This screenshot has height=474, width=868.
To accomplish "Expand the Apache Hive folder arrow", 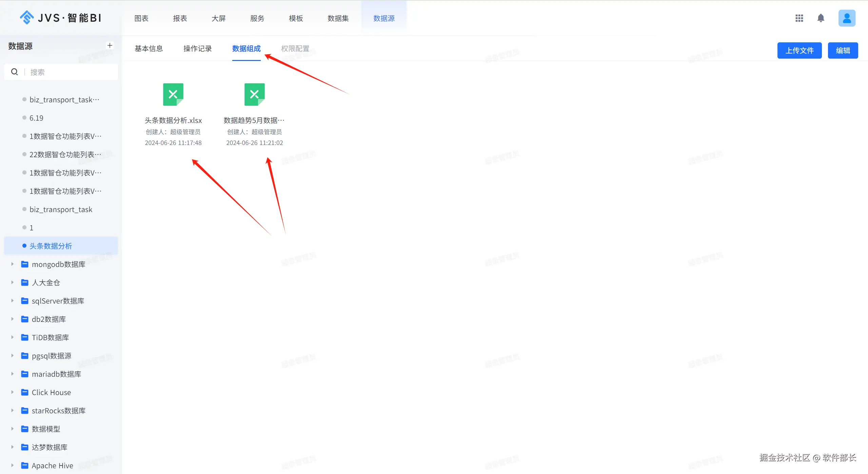I will pyautogui.click(x=12, y=466).
